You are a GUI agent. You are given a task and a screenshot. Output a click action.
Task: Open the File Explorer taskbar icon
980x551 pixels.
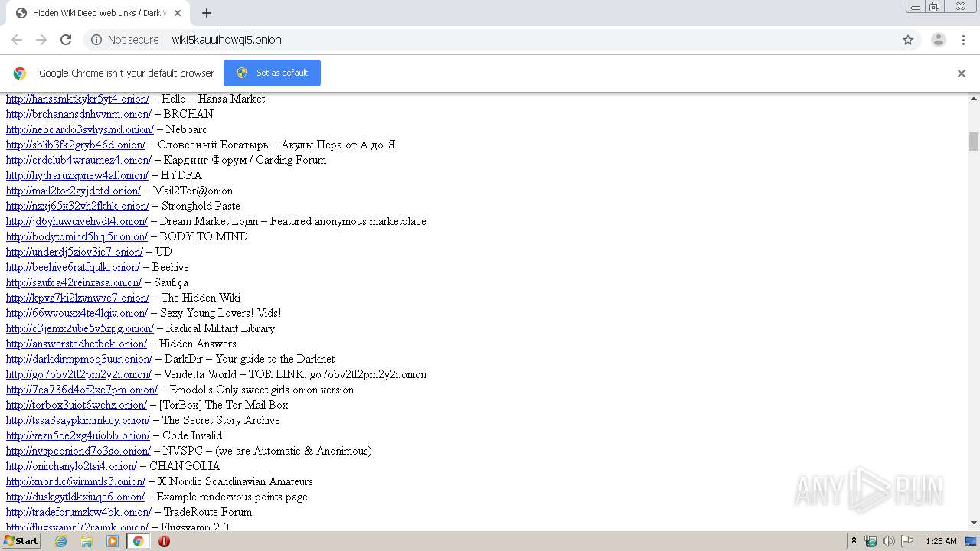pos(87,541)
